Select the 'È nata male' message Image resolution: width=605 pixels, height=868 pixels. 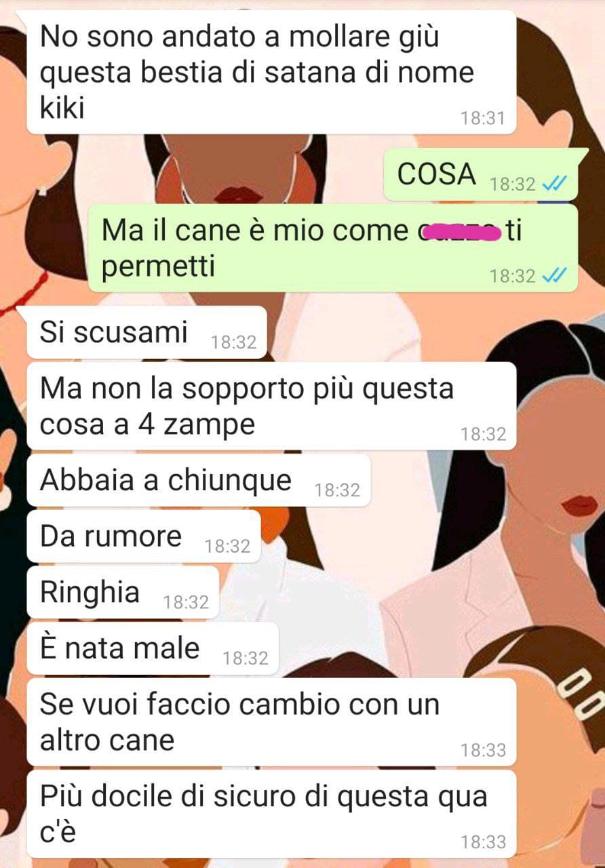(153, 649)
